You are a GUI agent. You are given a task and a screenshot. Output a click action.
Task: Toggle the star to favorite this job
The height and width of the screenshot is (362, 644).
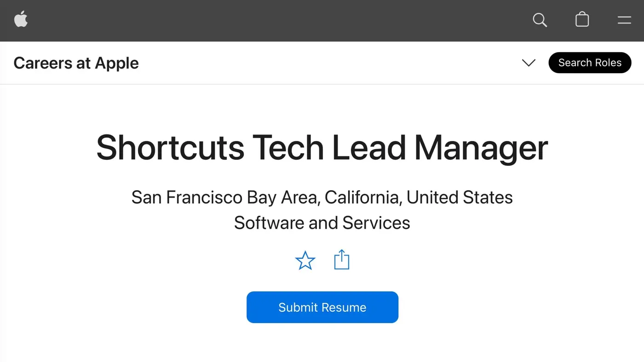305,260
